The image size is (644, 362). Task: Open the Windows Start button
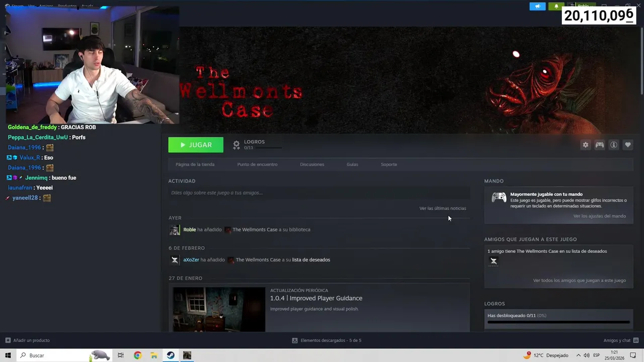(x=8, y=355)
